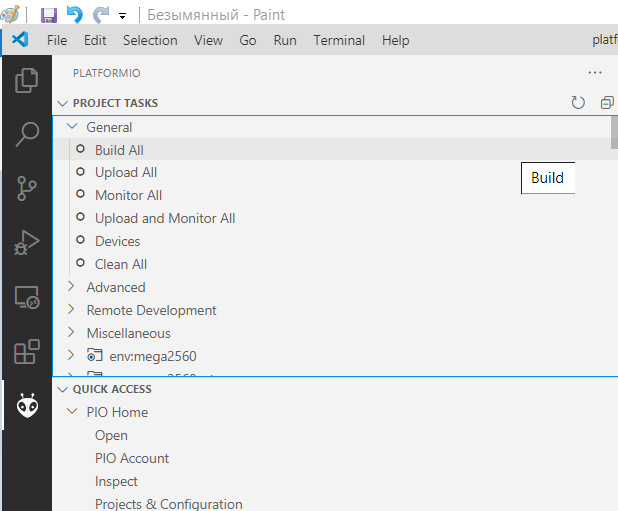Image resolution: width=618 pixels, height=511 pixels.
Task: Open the Explorer view in activity bar
Action: pyautogui.click(x=26, y=80)
